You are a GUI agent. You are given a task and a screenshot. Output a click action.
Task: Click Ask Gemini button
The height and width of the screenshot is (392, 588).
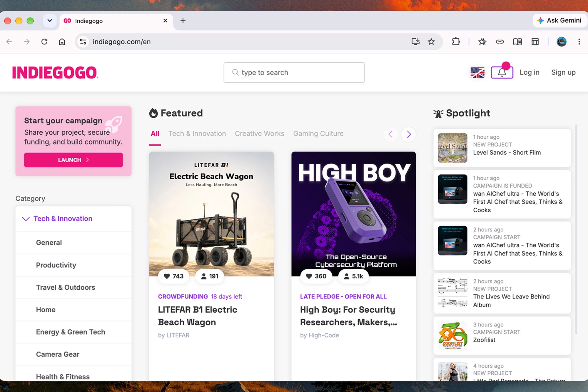[x=559, y=21]
